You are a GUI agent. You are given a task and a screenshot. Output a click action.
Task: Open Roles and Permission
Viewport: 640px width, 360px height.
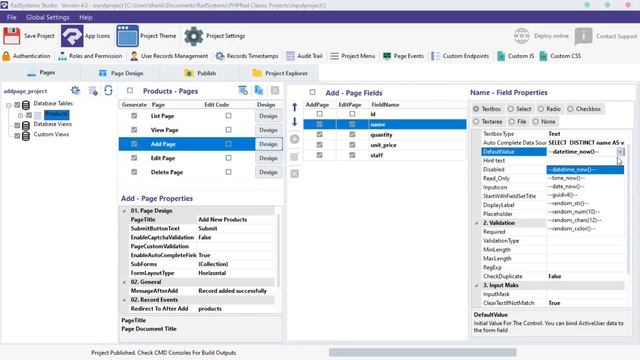(90, 56)
